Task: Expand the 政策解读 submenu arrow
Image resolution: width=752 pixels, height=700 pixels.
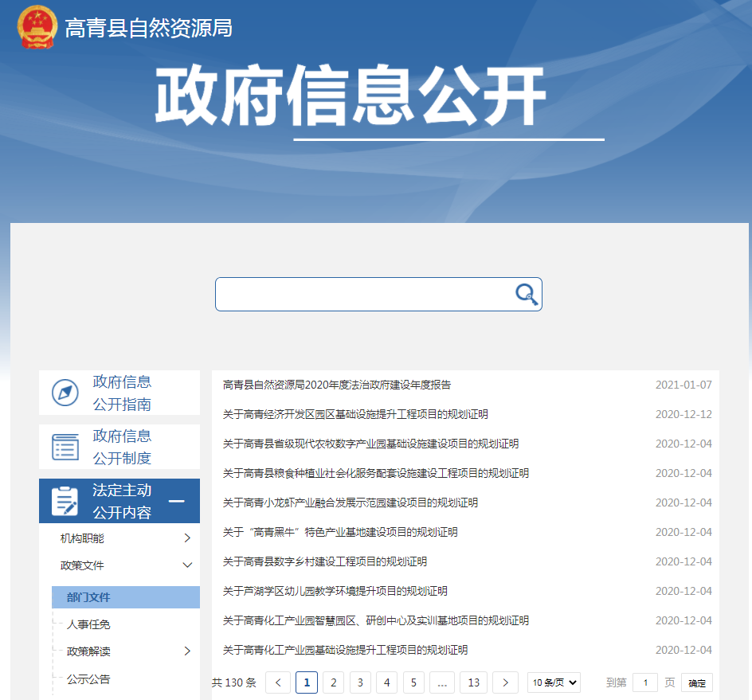Action: tap(187, 651)
